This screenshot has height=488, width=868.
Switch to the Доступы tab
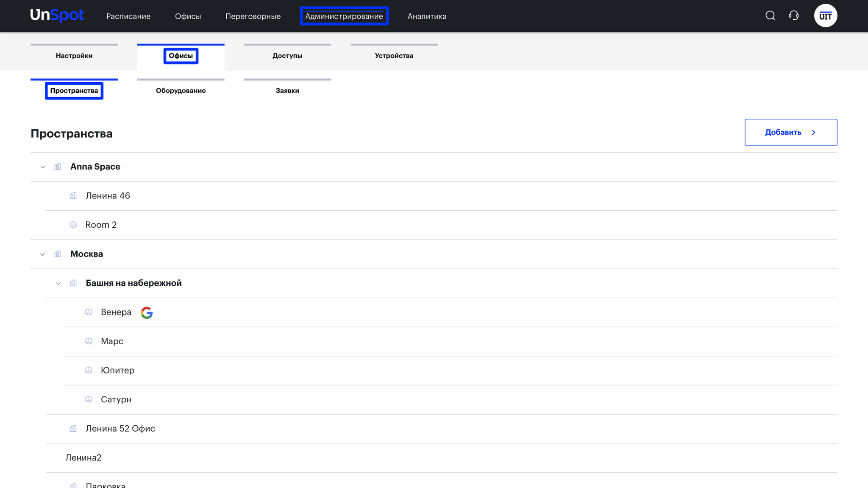coord(287,56)
